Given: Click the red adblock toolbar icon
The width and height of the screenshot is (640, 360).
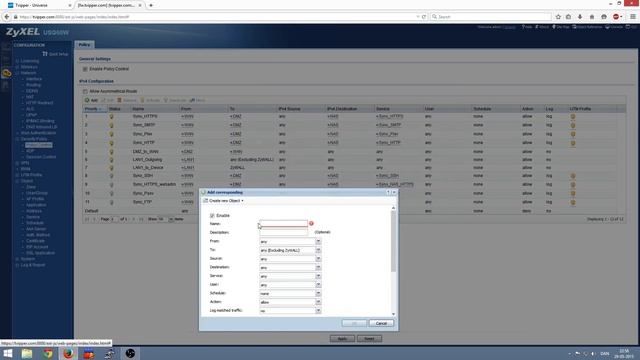Looking at the screenshot, I should 616,17.
